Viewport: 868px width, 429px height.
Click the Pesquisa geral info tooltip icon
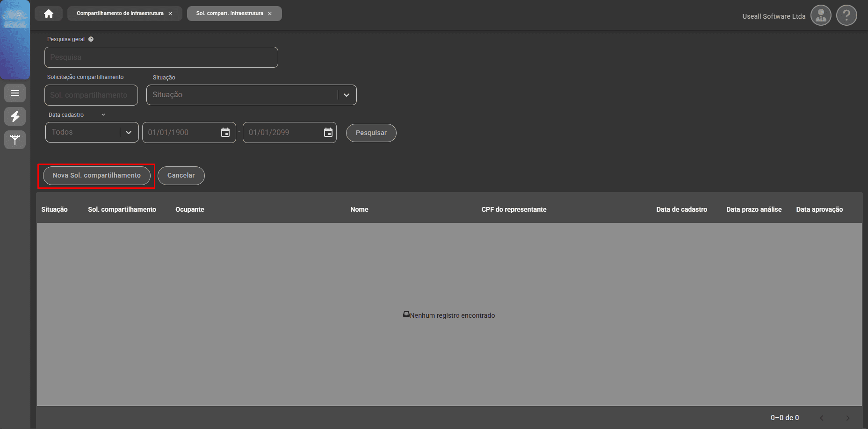pyautogui.click(x=91, y=39)
